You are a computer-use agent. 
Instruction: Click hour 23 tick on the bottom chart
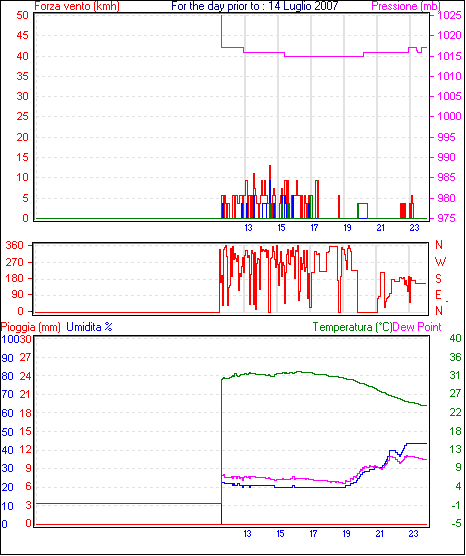click(x=414, y=534)
